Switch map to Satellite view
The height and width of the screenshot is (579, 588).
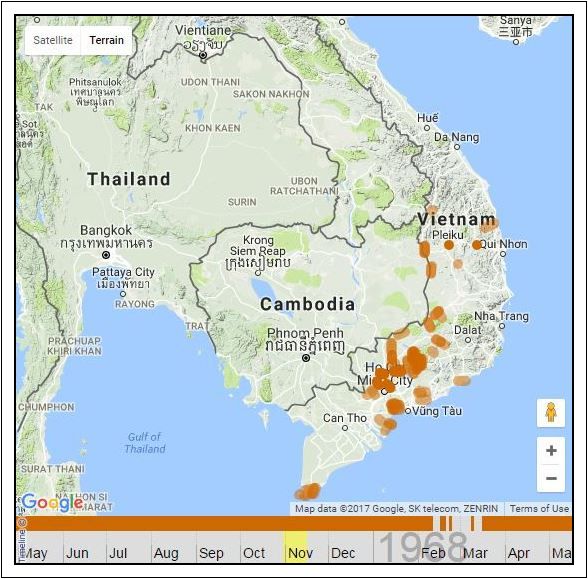click(53, 40)
